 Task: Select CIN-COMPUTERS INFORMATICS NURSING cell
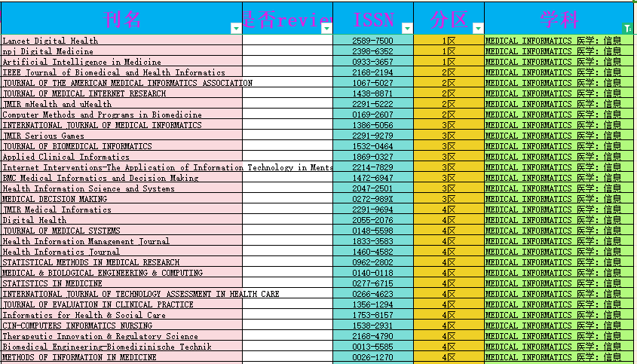pyautogui.click(x=122, y=326)
